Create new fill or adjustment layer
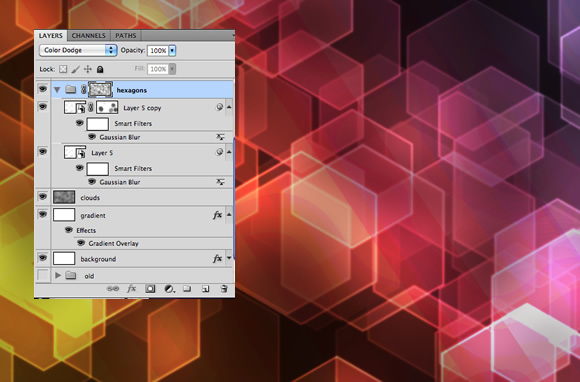The width and height of the screenshot is (580, 382). [x=169, y=289]
